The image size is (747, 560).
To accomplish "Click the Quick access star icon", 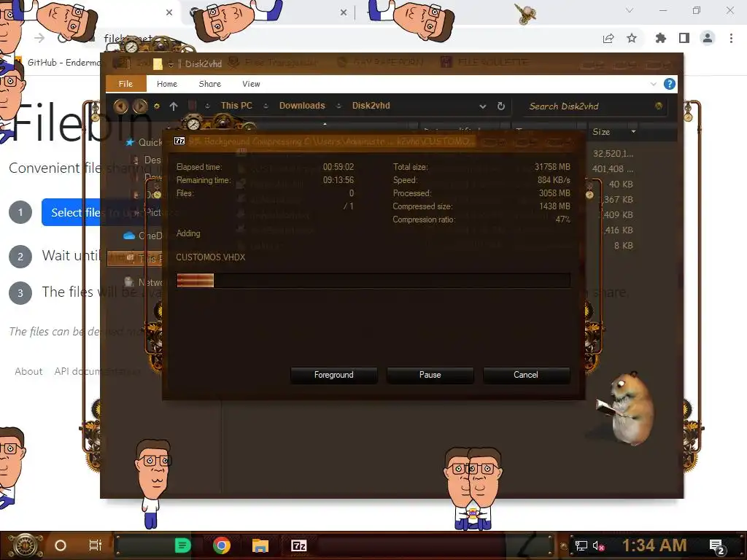I will (x=130, y=142).
